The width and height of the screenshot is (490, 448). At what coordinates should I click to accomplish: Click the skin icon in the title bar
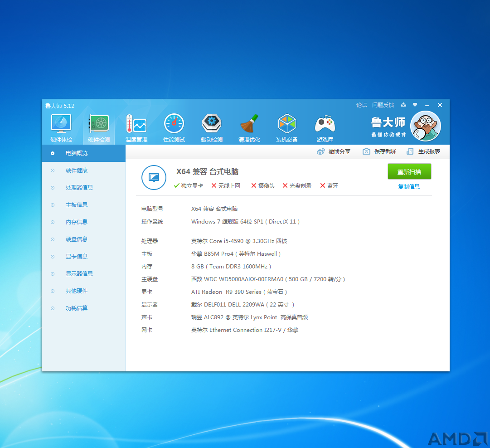(x=403, y=105)
